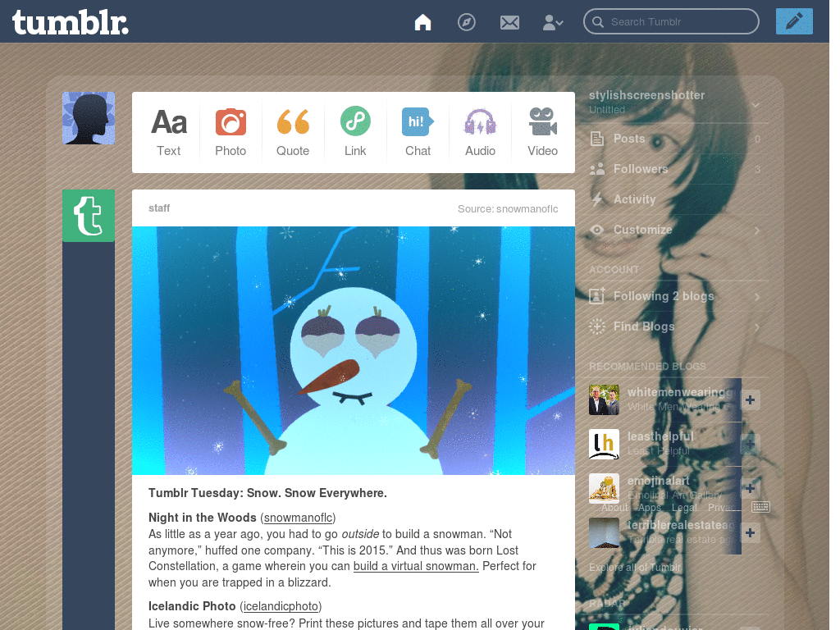Image resolution: width=840 pixels, height=630 pixels.
Task: Click the Following blogs person icon
Action: pos(597,295)
